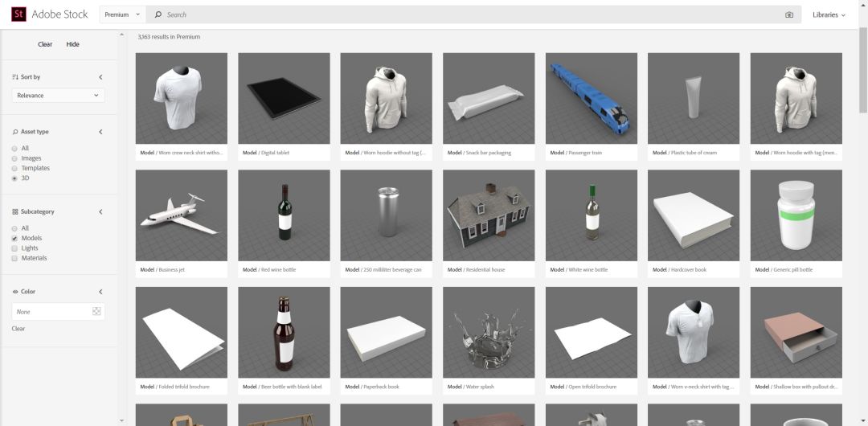Click the transparent swatch in color field
The image size is (868, 426).
(96, 312)
